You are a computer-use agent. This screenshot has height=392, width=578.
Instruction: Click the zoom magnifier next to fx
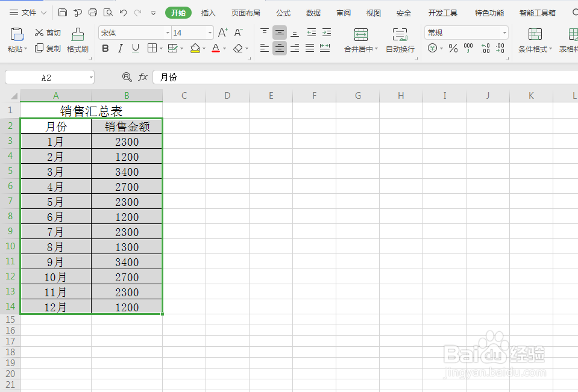click(127, 77)
